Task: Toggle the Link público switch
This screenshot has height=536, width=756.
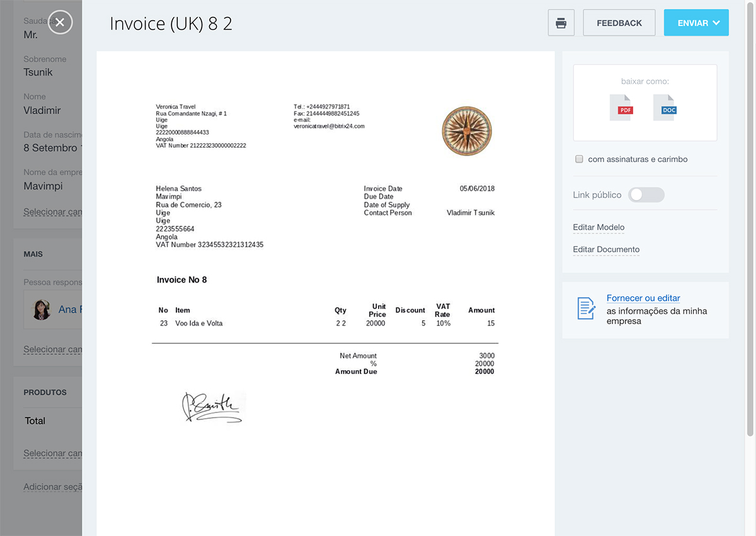Action: point(646,195)
